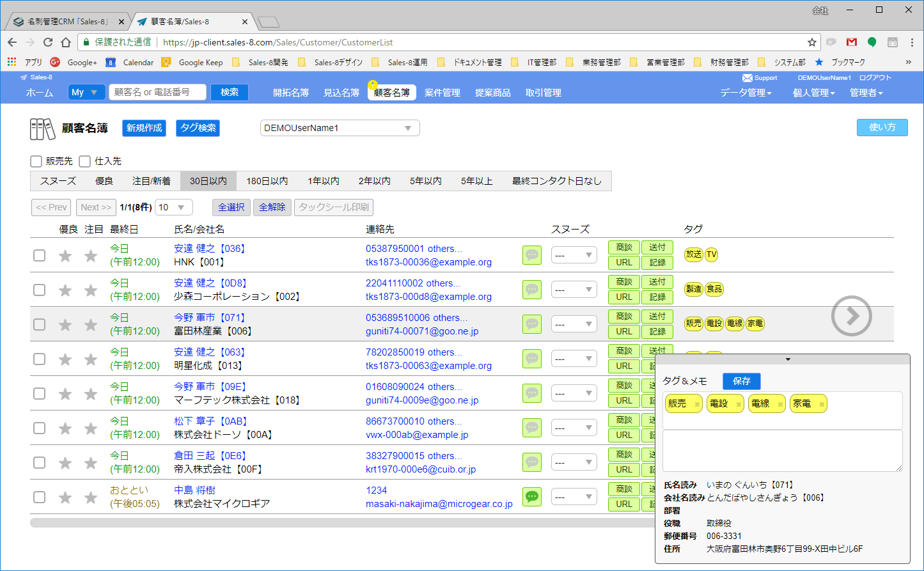This screenshot has height=571, width=924.
Task: Select 最終コンタクト日なし filter tab
Action: [556, 181]
